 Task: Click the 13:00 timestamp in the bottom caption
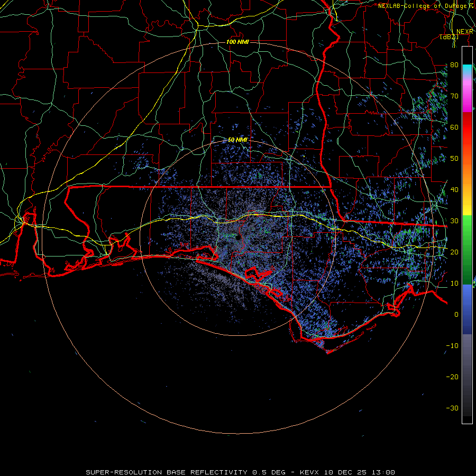(385, 472)
